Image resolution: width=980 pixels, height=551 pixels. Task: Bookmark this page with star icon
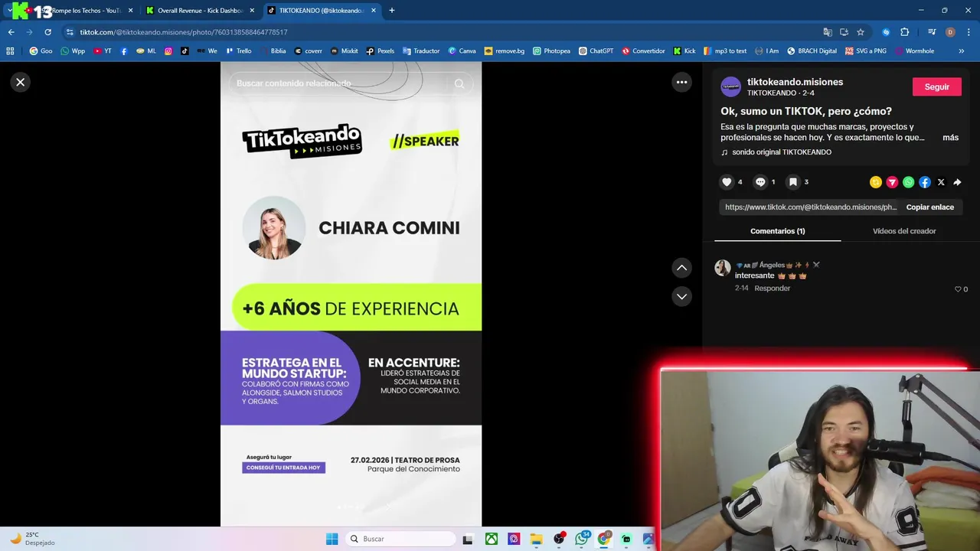click(x=861, y=32)
